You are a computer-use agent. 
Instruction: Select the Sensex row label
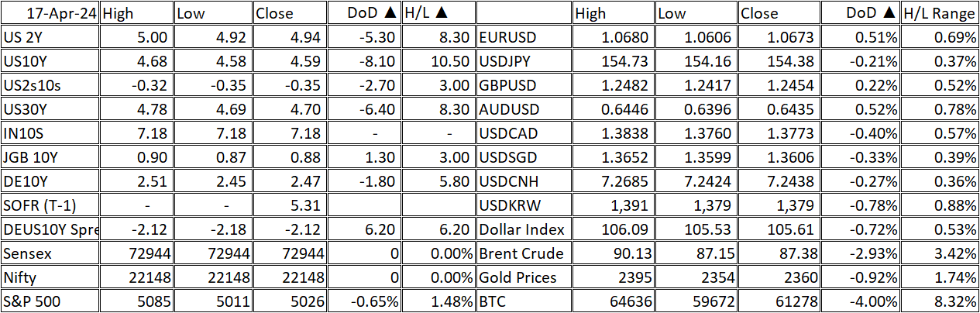tap(50, 253)
